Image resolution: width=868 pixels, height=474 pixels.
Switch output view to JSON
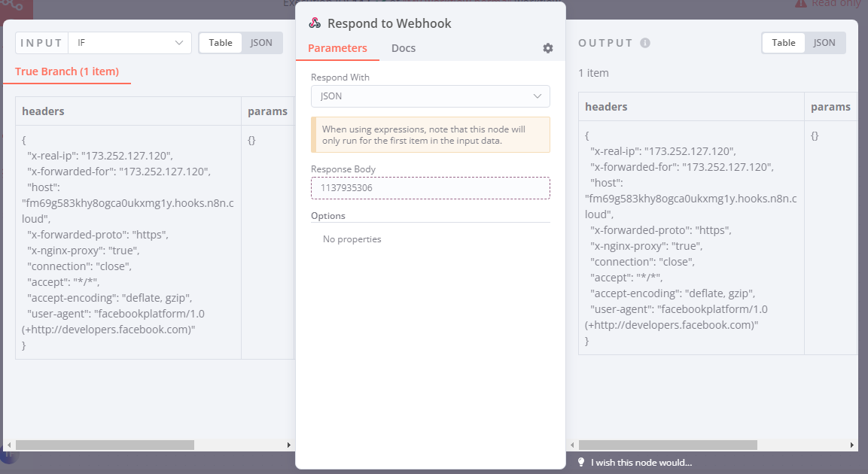[x=824, y=43]
